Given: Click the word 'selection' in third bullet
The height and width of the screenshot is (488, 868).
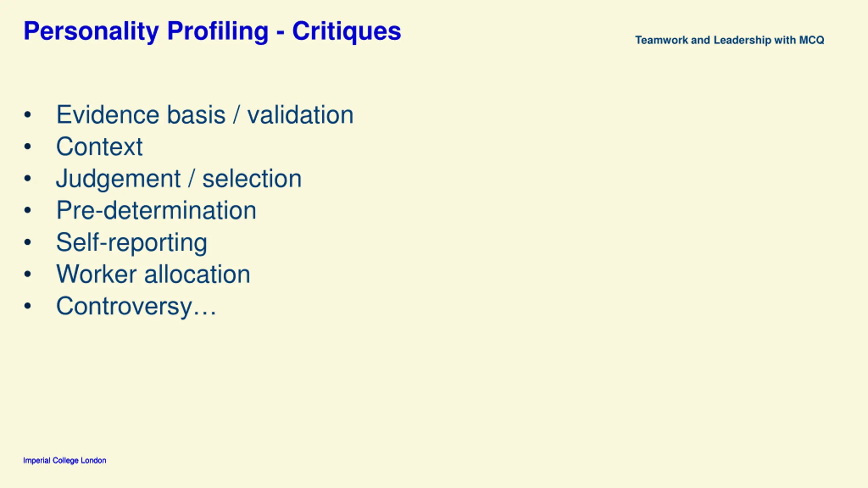Looking at the screenshot, I should coord(252,179).
